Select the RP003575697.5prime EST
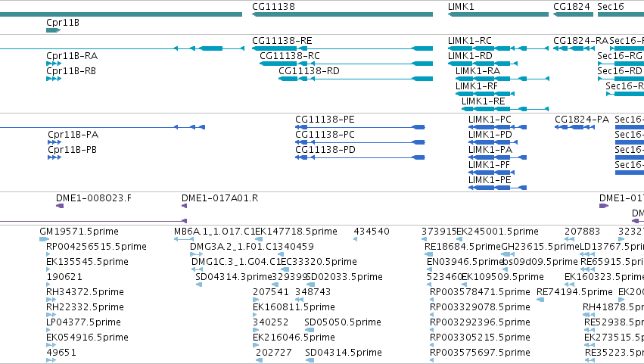 pyautogui.click(x=431, y=361)
